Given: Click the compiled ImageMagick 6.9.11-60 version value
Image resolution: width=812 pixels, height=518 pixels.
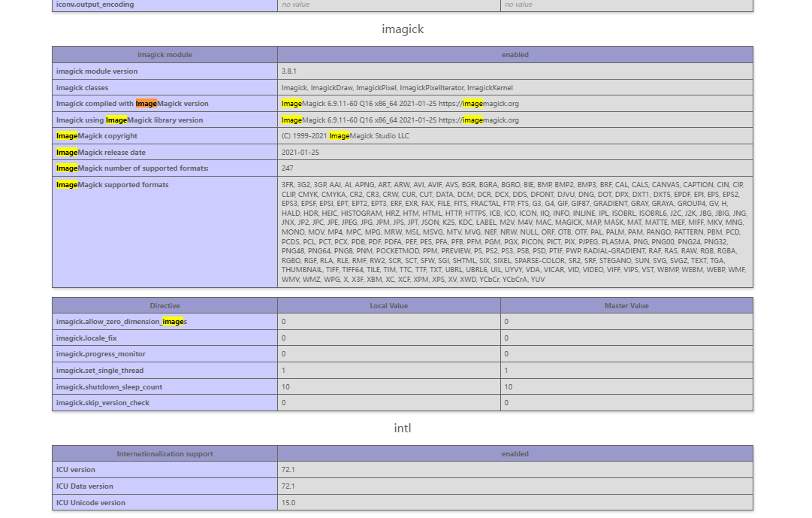Looking at the screenshot, I should click(x=400, y=104).
